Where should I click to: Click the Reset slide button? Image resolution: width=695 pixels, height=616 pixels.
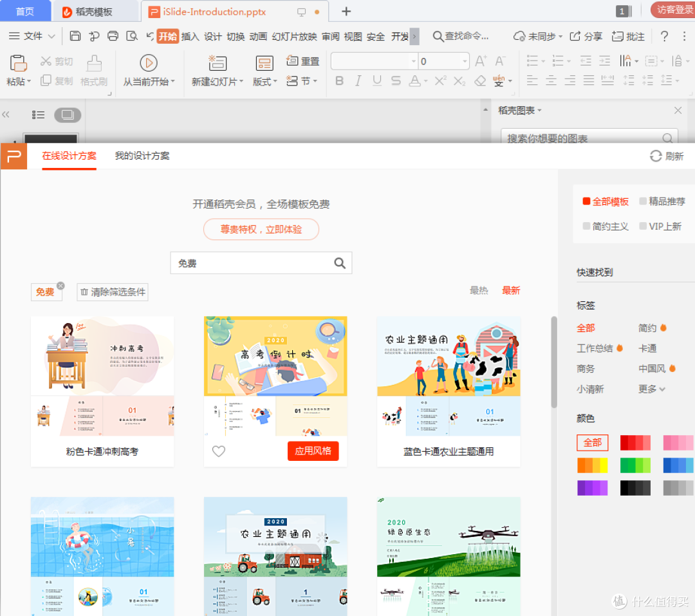[x=302, y=61]
